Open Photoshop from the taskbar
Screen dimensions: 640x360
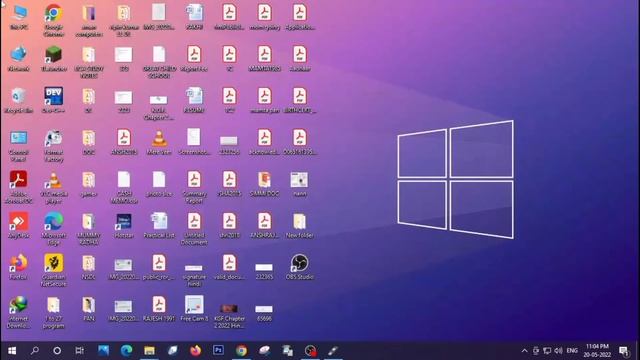(x=218, y=350)
